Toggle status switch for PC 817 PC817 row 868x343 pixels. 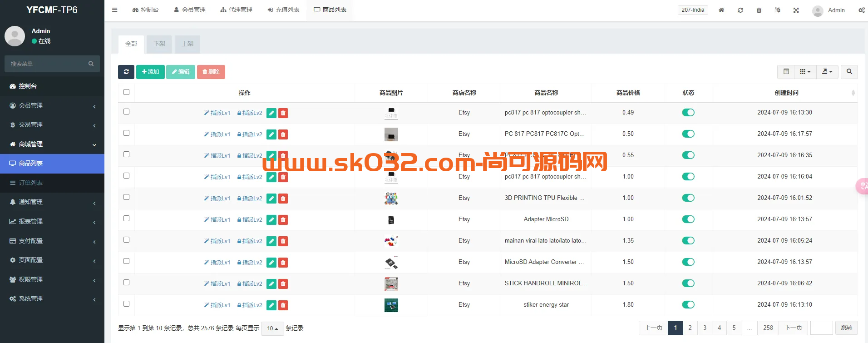688,134
